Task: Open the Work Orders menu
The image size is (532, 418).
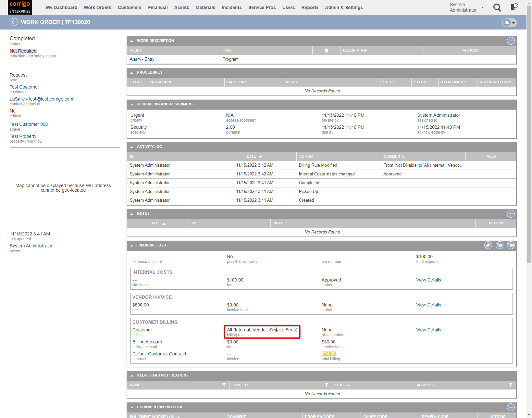Action: (97, 7)
